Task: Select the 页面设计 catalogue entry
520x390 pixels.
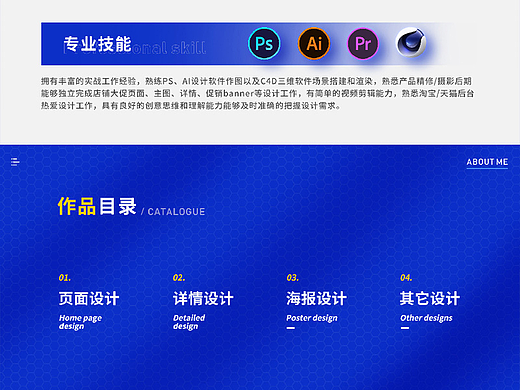Action: [x=89, y=298]
